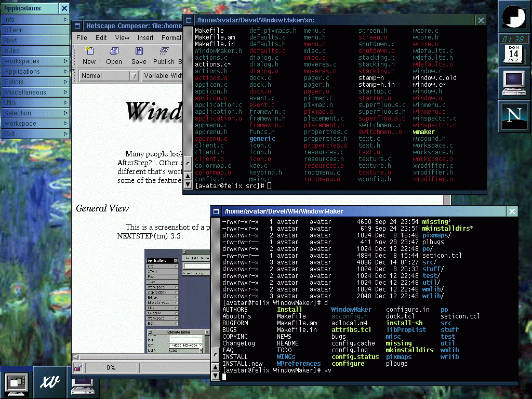Click the xv application icon
Image resolution: width=532 pixels, height=399 pixels.
[x=50, y=382]
